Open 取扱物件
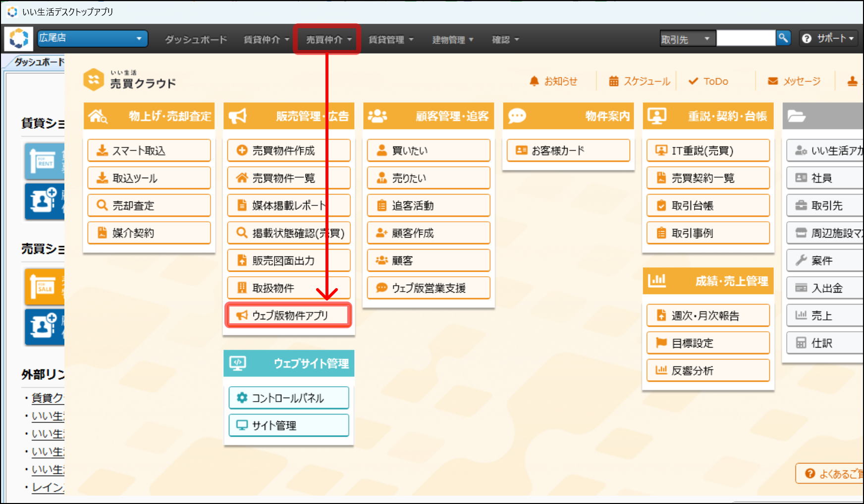The width and height of the screenshot is (864, 504). tap(289, 288)
